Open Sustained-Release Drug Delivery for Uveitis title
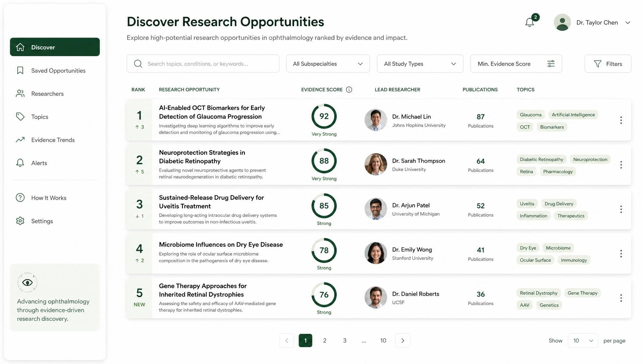Viewport: 643px width, 364px height. point(211,202)
